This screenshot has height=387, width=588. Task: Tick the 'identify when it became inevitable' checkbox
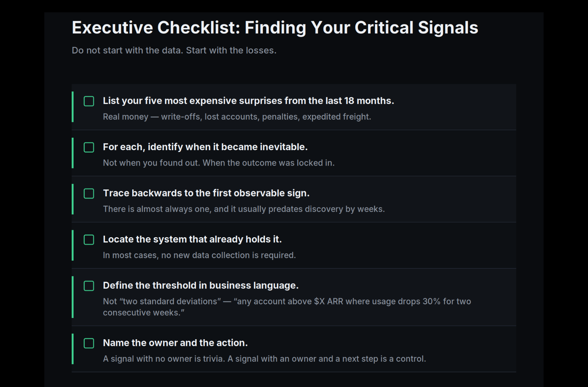point(89,147)
